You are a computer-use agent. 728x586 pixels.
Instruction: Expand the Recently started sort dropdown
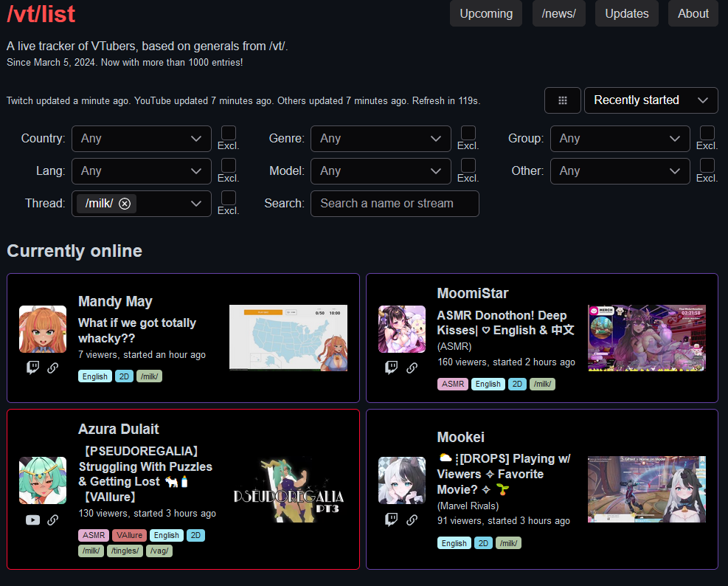[651, 100]
